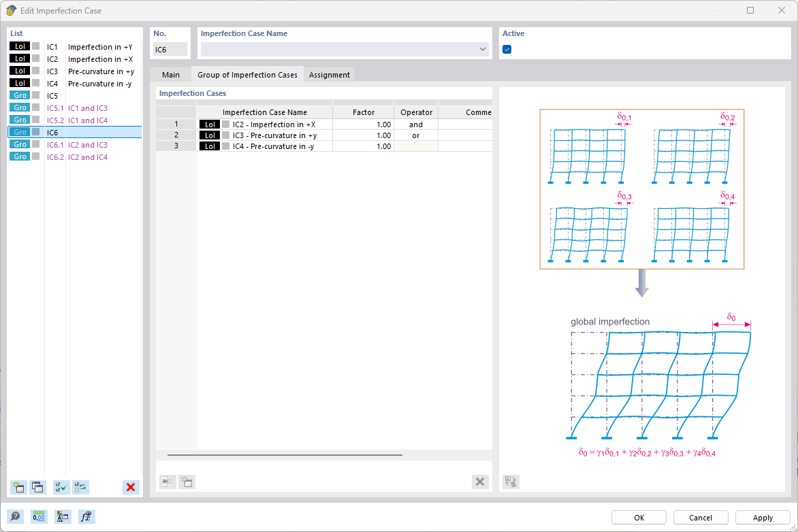Click the gray color swatch of IC1
Viewport: 798px width, 532px height.
(x=35, y=46)
